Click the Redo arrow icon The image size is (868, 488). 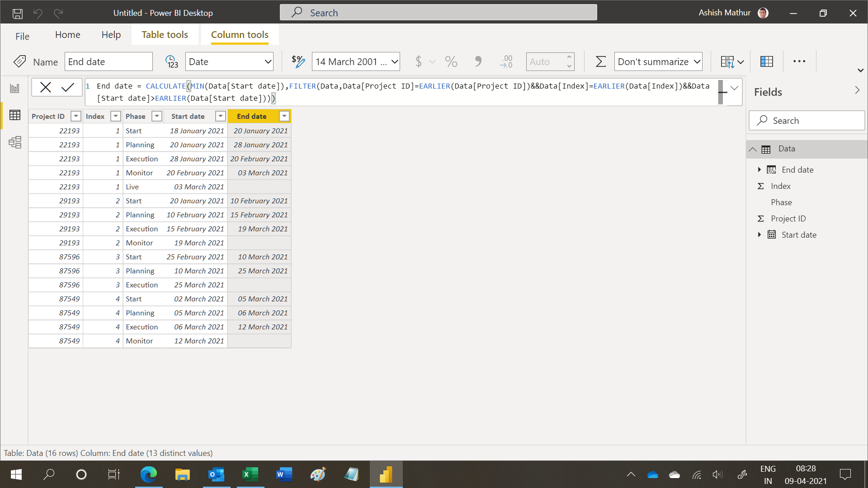[58, 13]
